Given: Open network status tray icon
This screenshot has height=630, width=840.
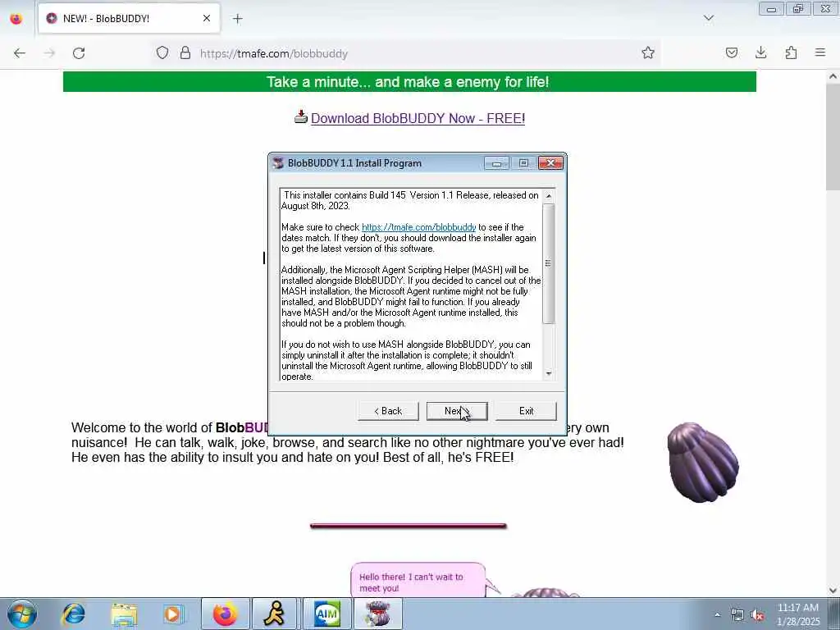Looking at the screenshot, I should pos(737,615).
